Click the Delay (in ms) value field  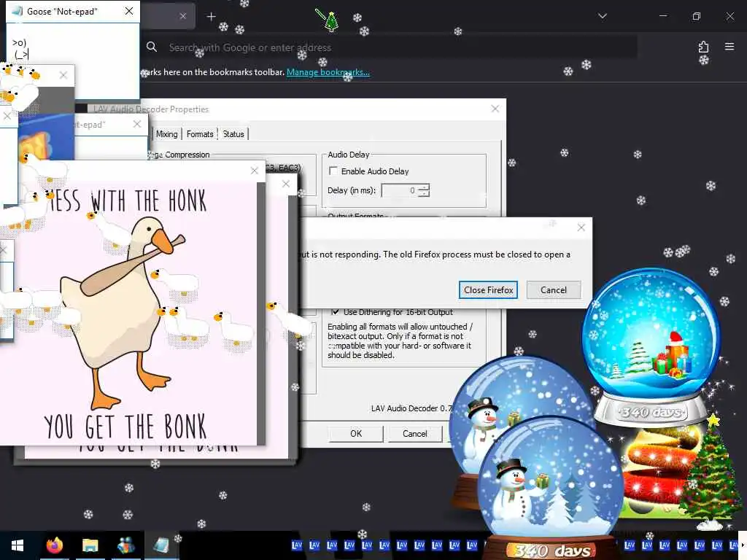pyautogui.click(x=399, y=190)
